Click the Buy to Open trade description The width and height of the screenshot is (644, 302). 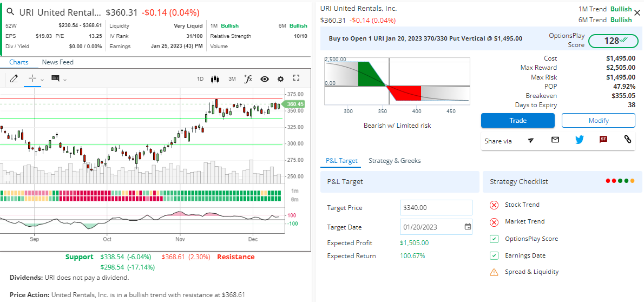coord(425,38)
